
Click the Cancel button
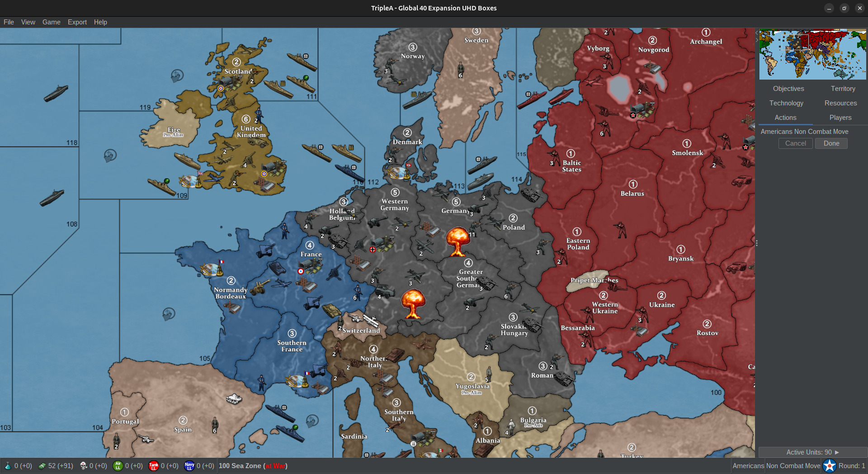click(x=796, y=143)
